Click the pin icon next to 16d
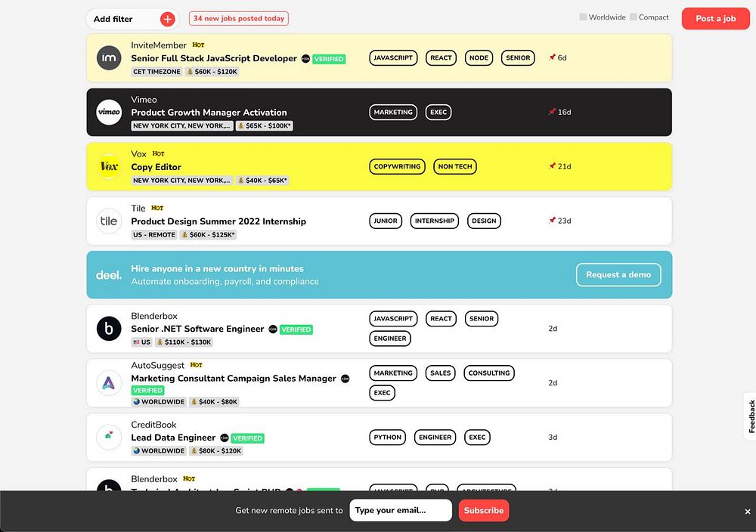This screenshot has height=532, width=756. (x=552, y=112)
